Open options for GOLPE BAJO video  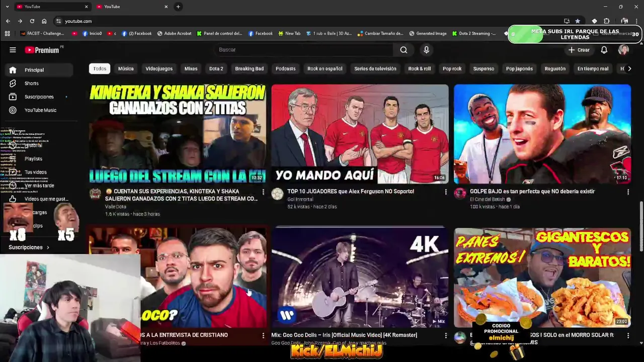pos(627,192)
